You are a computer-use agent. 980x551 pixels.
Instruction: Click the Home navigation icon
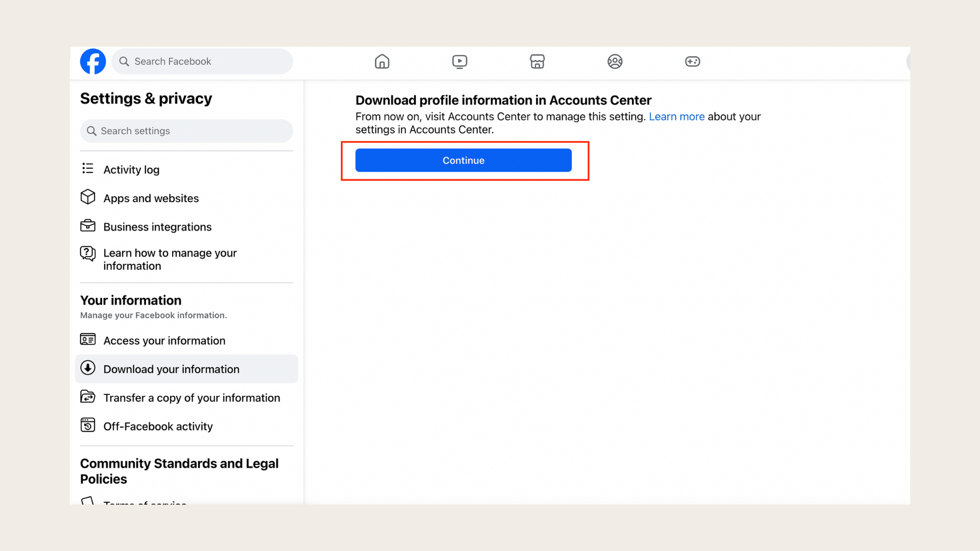point(382,61)
